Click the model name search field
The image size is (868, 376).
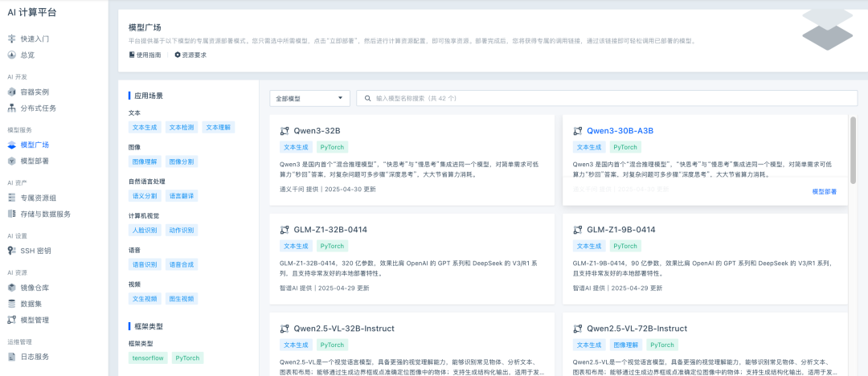click(607, 99)
